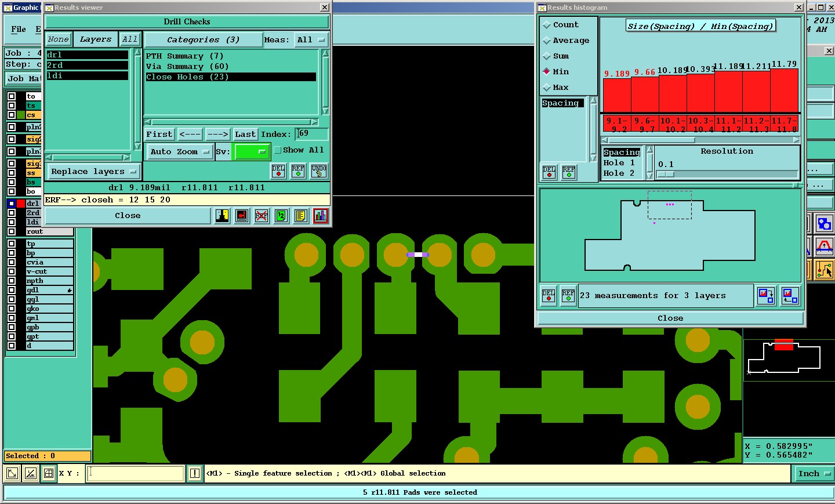Viewport: 835px width, 504px height.
Task: Click the green '12' page icon
Action: (281, 216)
